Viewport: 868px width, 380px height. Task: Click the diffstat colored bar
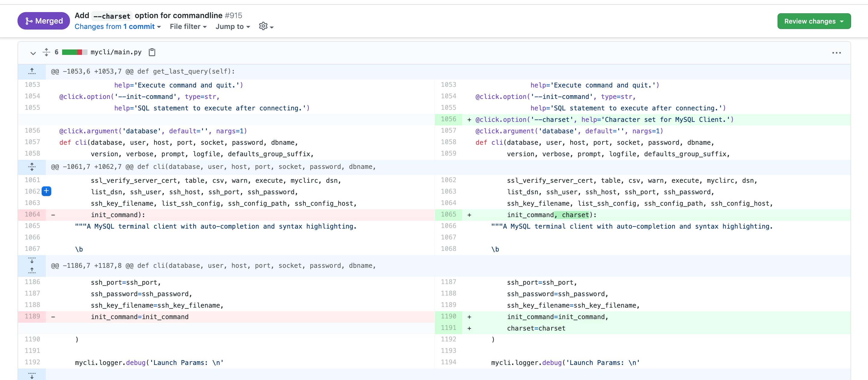click(x=74, y=52)
